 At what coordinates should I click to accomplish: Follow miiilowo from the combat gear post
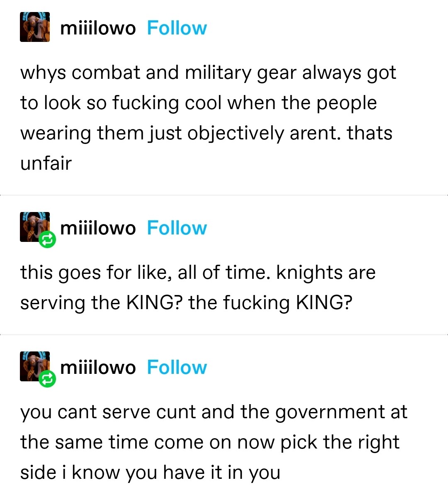(x=177, y=28)
